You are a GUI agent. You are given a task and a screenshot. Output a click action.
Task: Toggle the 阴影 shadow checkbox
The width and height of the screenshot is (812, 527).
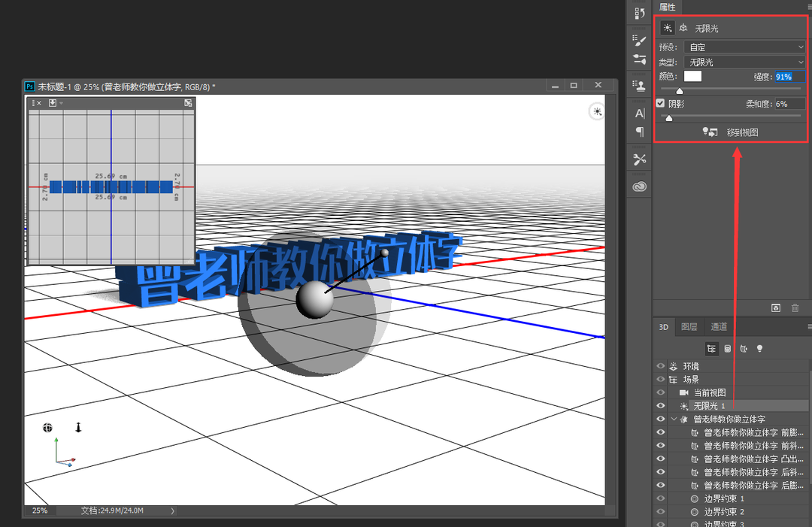(660, 104)
